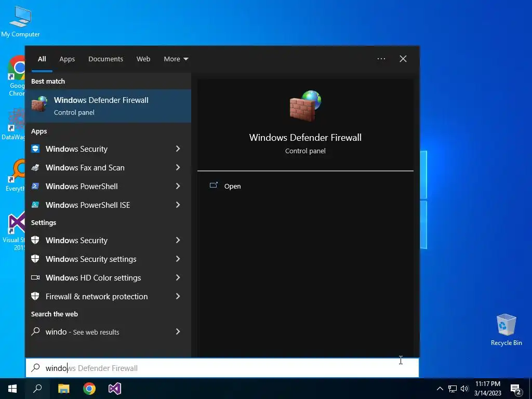Screen dimensions: 532x399
Task: Click the Start button on taskbar
Action: [x=12, y=389]
